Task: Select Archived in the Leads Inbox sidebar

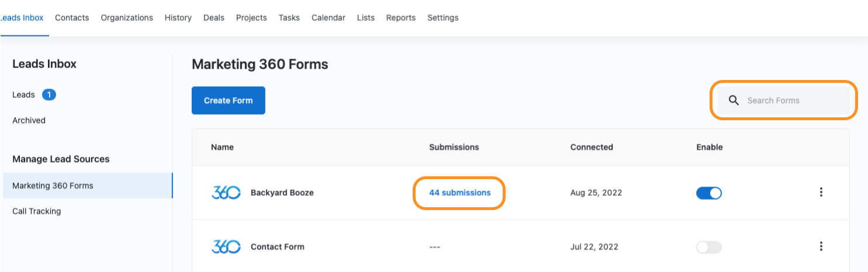Action: pos(29,120)
